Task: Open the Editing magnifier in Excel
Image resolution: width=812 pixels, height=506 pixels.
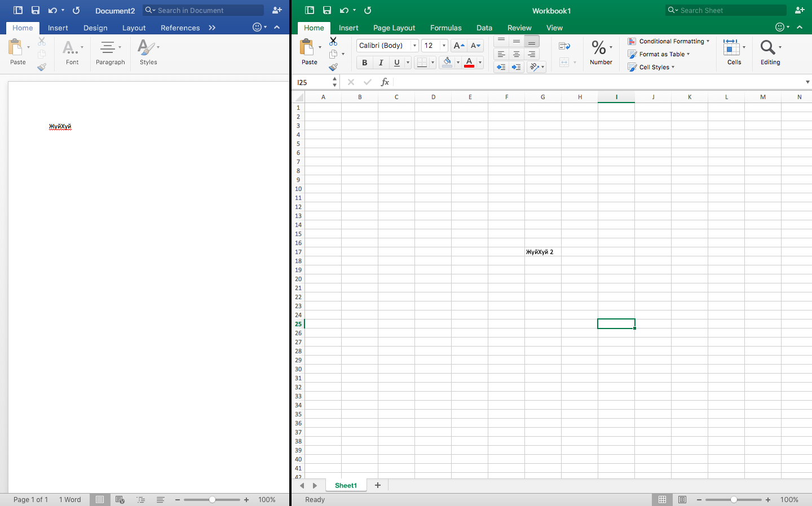Action: pos(770,53)
